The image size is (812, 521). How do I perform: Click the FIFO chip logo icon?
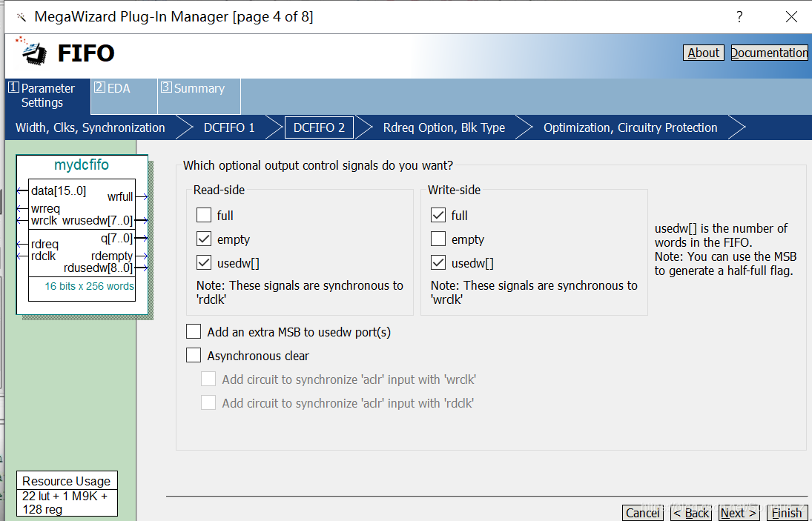32,51
